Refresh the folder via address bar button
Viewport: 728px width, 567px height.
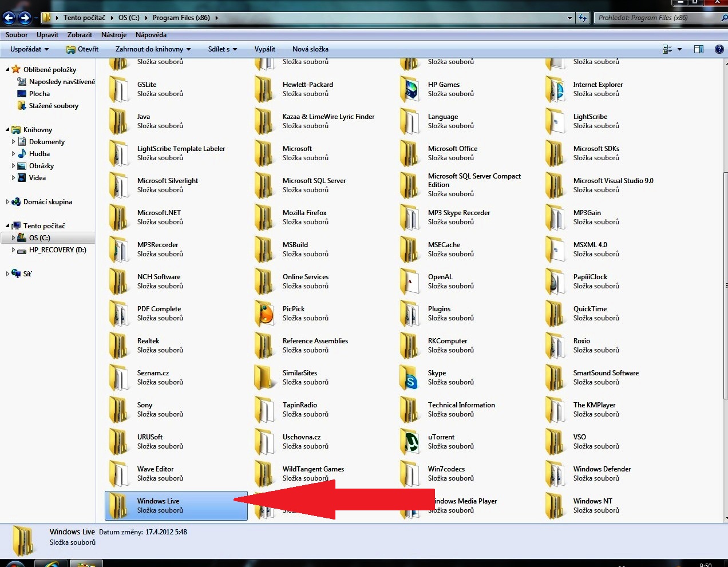pyautogui.click(x=583, y=18)
